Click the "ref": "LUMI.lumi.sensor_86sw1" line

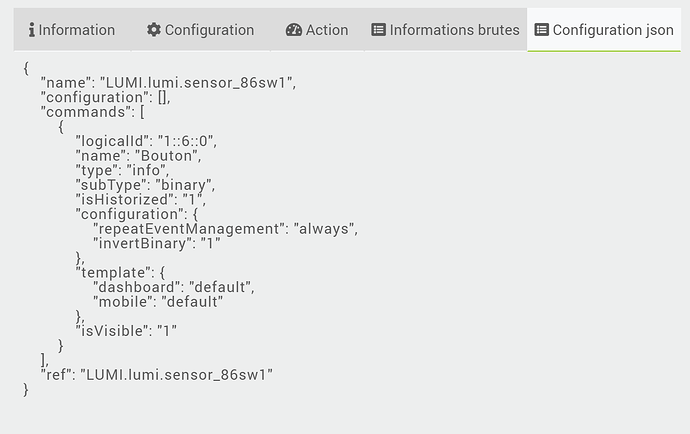click(157, 375)
